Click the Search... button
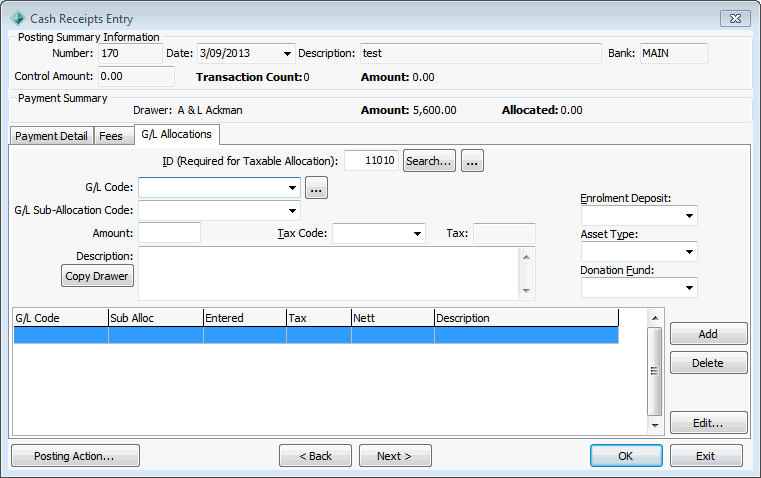The height and width of the screenshot is (478, 761). pos(429,161)
